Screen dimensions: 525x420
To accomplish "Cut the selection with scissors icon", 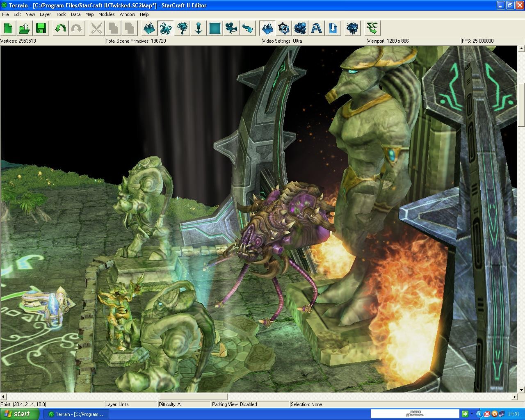I will pyautogui.click(x=96, y=28).
